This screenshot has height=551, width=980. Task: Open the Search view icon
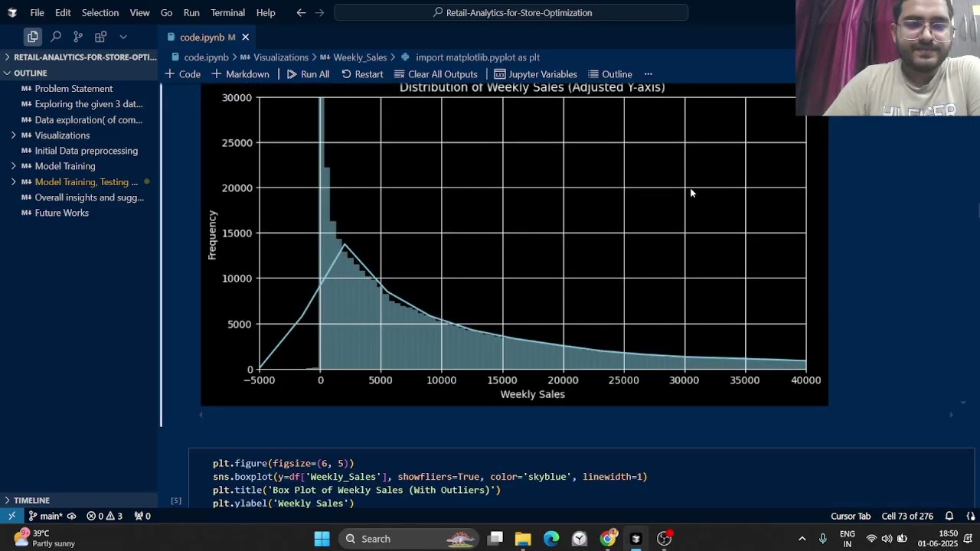coord(56,37)
